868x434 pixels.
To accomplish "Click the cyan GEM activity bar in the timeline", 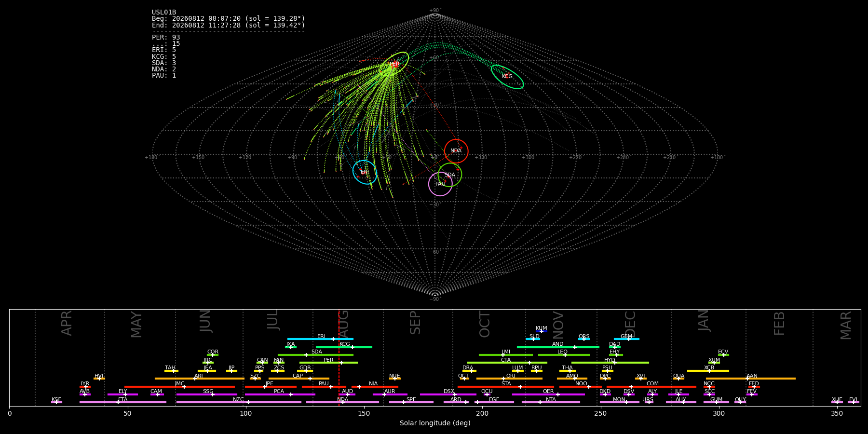I will point(626,339).
